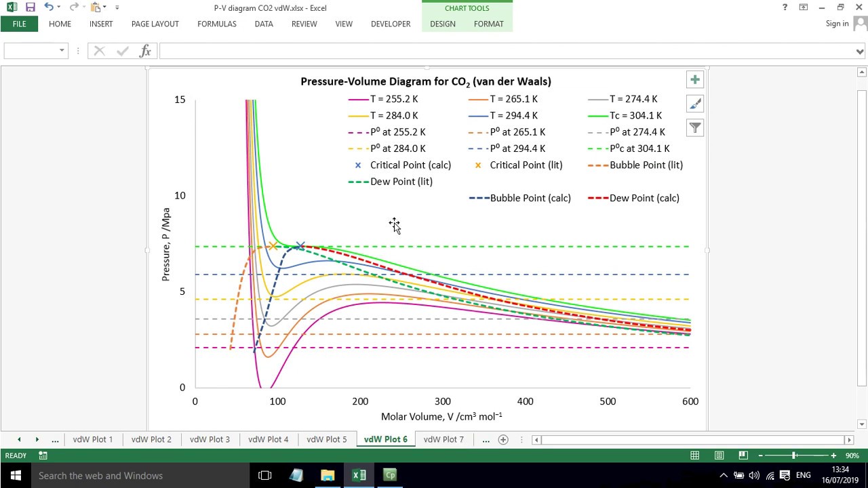Open File Explorer from taskbar

328,475
